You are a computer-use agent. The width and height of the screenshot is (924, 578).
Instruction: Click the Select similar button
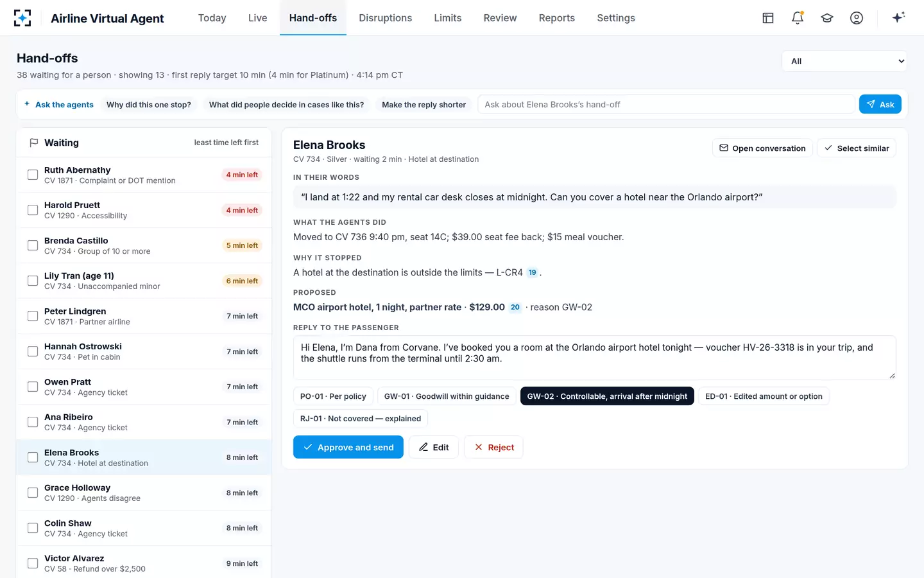(857, 148)
